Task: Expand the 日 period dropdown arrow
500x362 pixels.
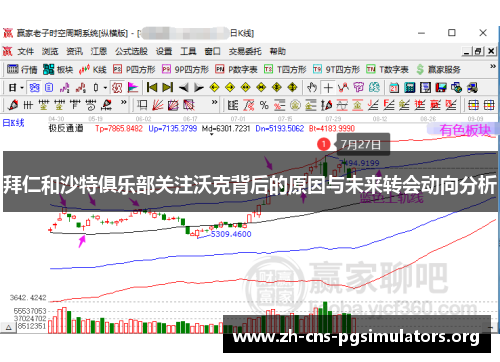Action: point(22,88)
